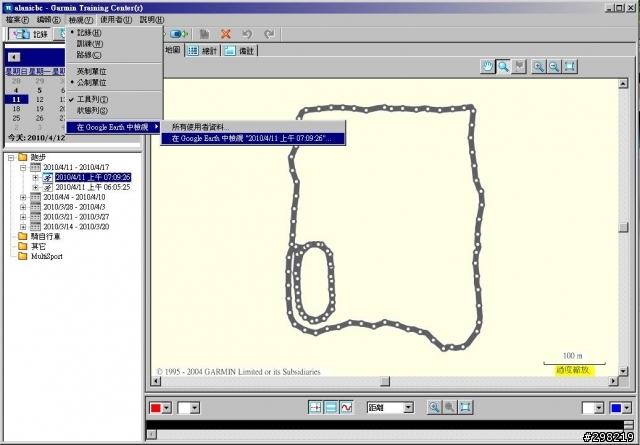Click the MultiSport folder icon
This screenshot has height=445, width=640.
(x=23, y=256)
